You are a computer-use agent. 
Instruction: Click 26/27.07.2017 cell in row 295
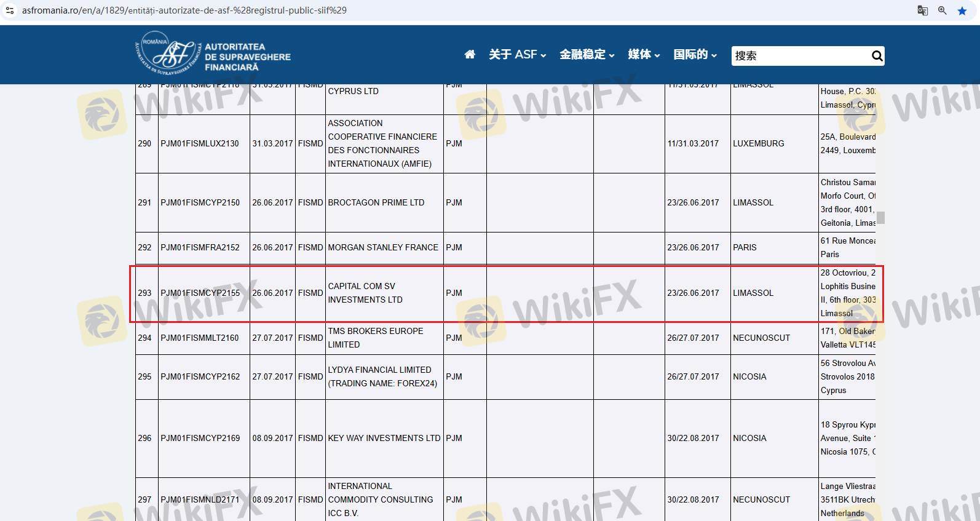[x=693, y=376]
